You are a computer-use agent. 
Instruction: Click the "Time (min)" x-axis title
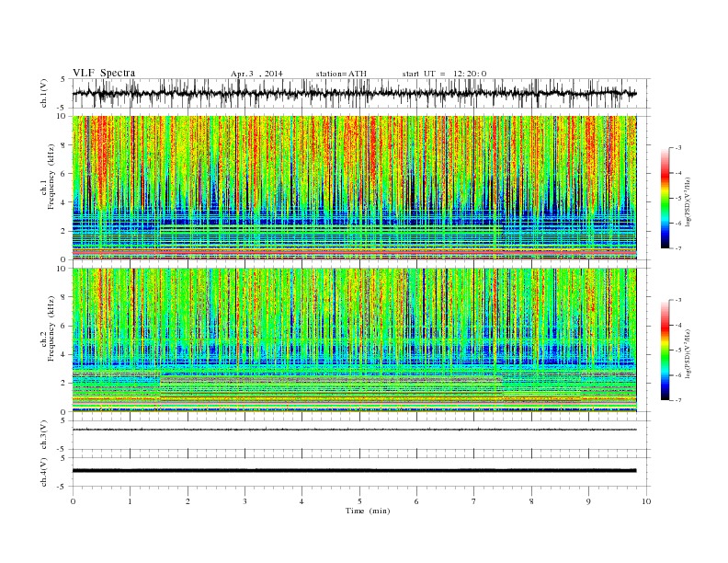point(368,511)
